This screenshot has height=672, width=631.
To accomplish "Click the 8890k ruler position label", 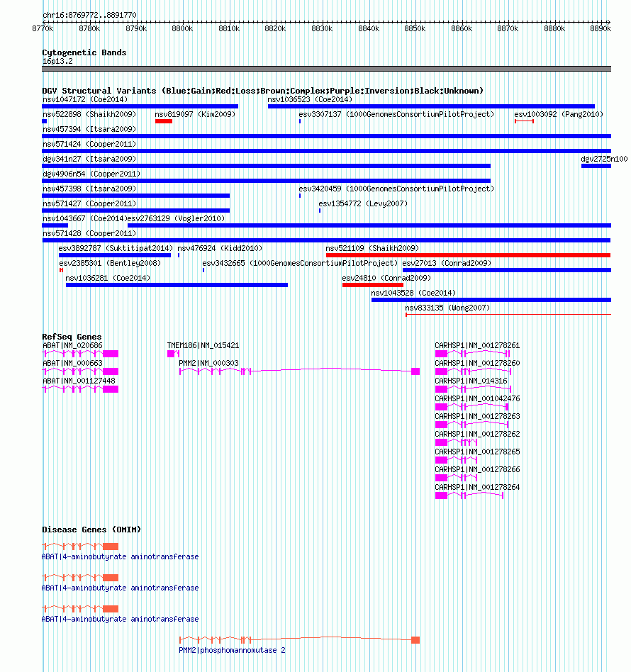I will 601,29.
